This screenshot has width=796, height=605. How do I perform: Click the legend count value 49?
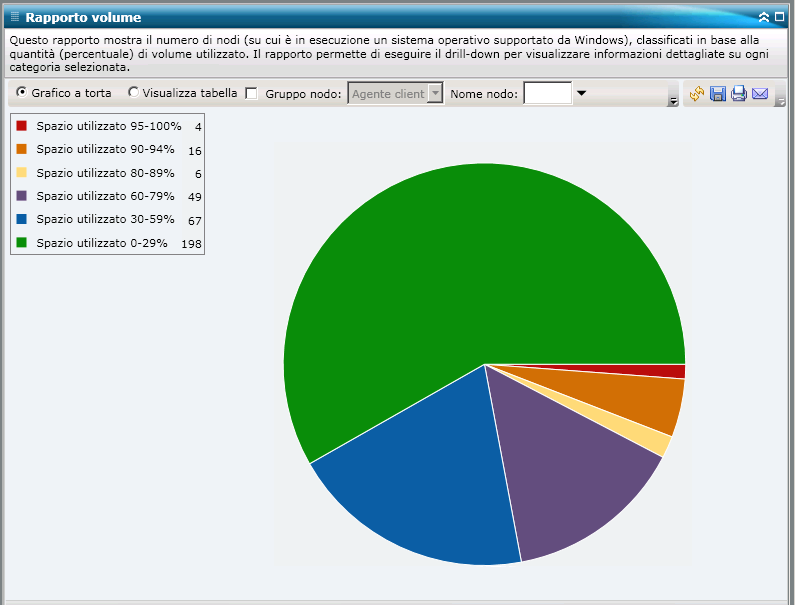click(x=194, y=197)
